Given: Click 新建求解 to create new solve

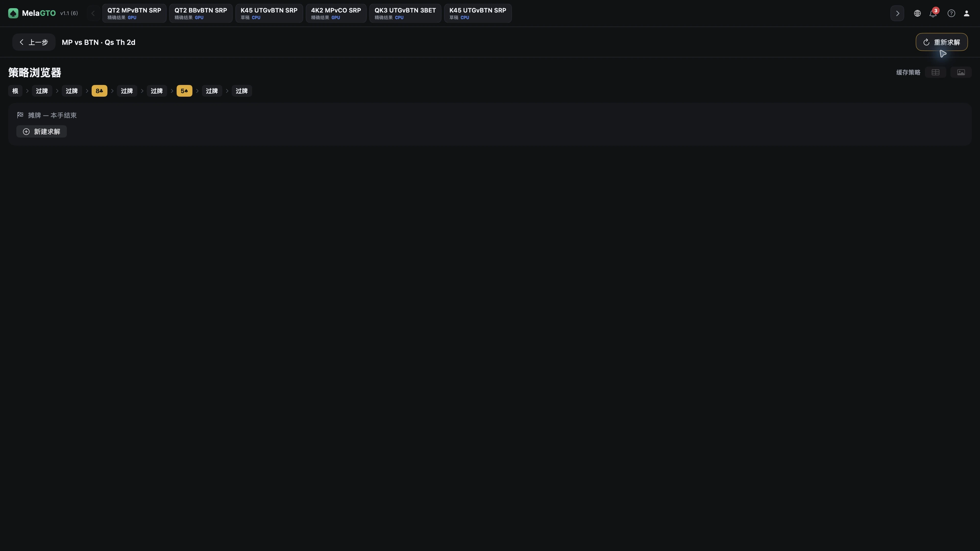Looking at the screenshot, I should point(41,132).
